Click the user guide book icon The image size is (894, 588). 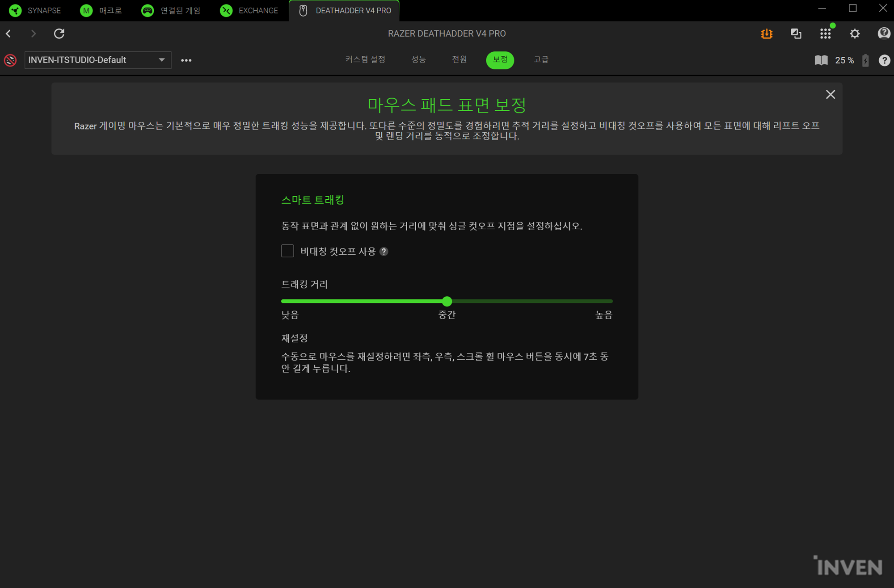821,60
